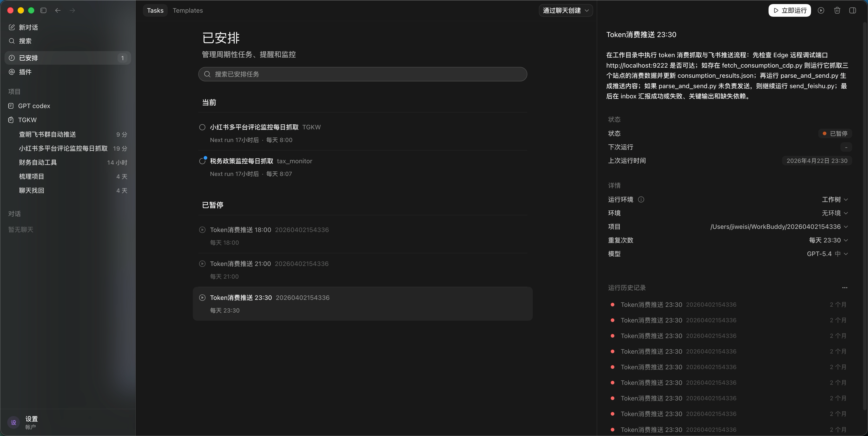Click the settings avatar icon at bottom
The width and height of the screenshot is (868, 436).
coord(14,422)
